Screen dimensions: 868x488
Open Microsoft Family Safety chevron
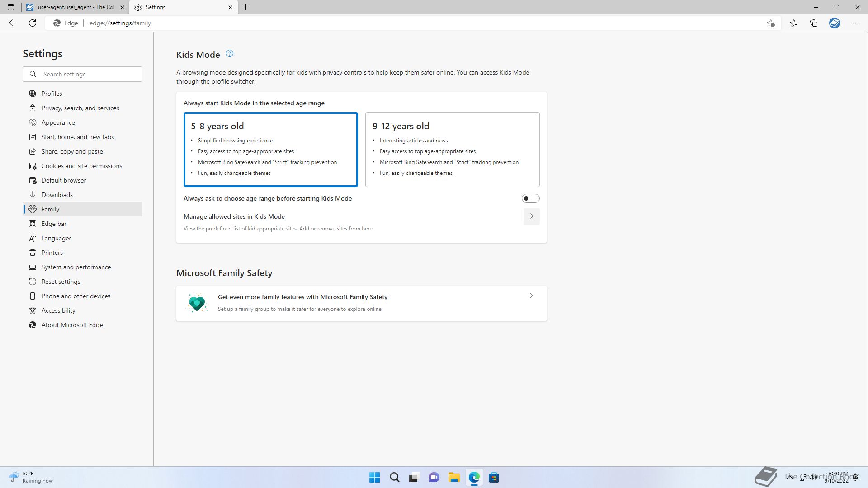point(531,296)
